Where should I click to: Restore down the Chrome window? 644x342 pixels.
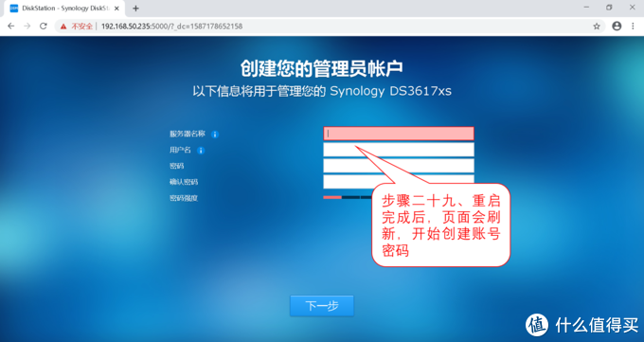click(x=609, y=8)
